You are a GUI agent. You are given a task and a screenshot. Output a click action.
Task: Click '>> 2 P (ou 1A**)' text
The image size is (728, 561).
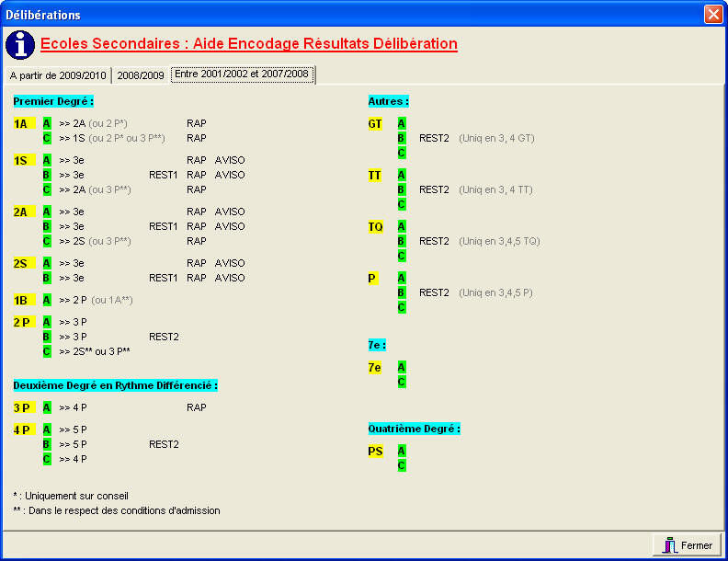tap(97, 301)
